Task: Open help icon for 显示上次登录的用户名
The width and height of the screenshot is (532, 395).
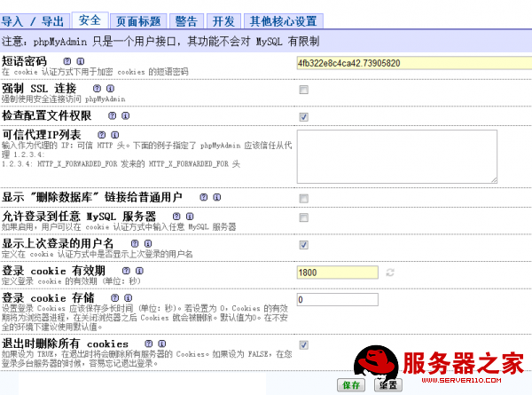Action: pos(135,243)
